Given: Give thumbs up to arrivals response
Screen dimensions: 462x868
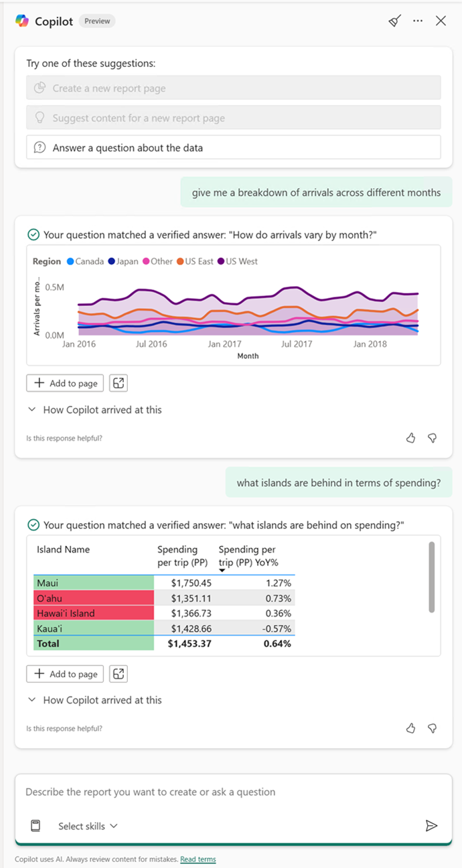Looking at the screenshot, I should point(411,438).
